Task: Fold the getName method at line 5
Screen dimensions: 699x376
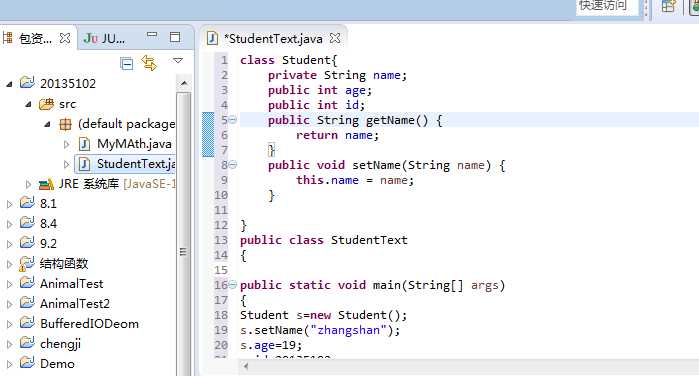Action: tap(233, 120)
